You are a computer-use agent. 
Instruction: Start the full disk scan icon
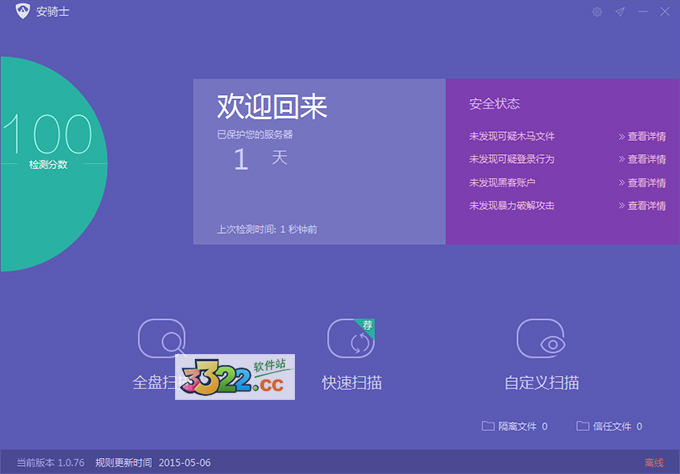pos(162,338)
